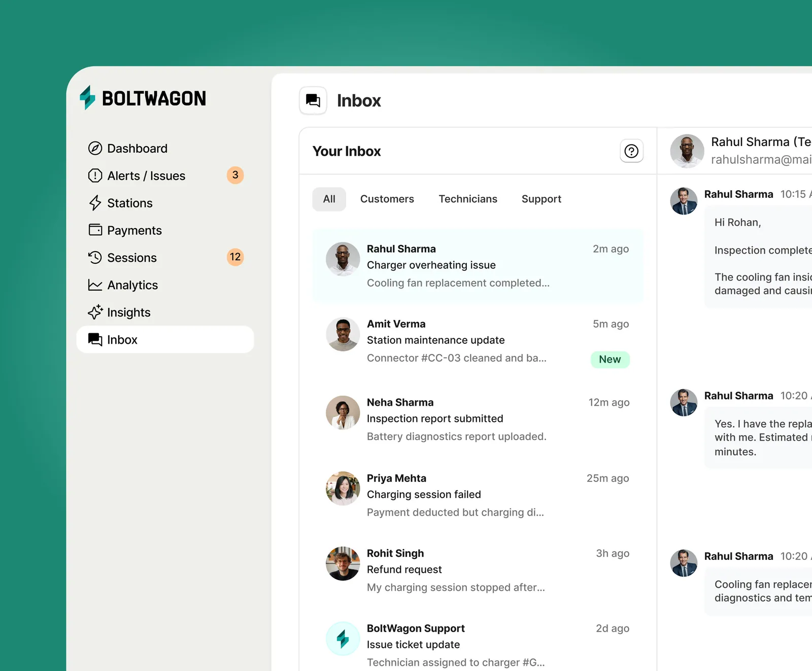Click the 'Your Inbox' heading
This screenshot has height=671, width=812.
[347, 151]
